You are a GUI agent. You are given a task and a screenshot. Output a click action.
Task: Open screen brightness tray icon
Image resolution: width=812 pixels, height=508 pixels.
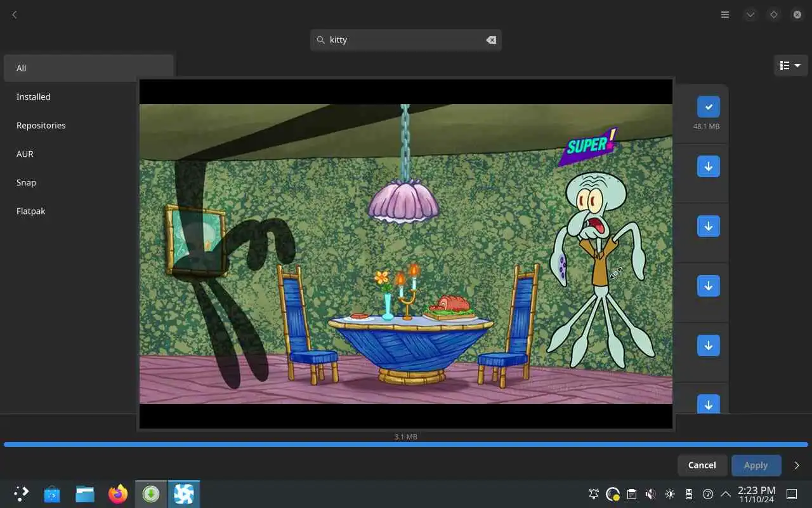pos(670,494)
